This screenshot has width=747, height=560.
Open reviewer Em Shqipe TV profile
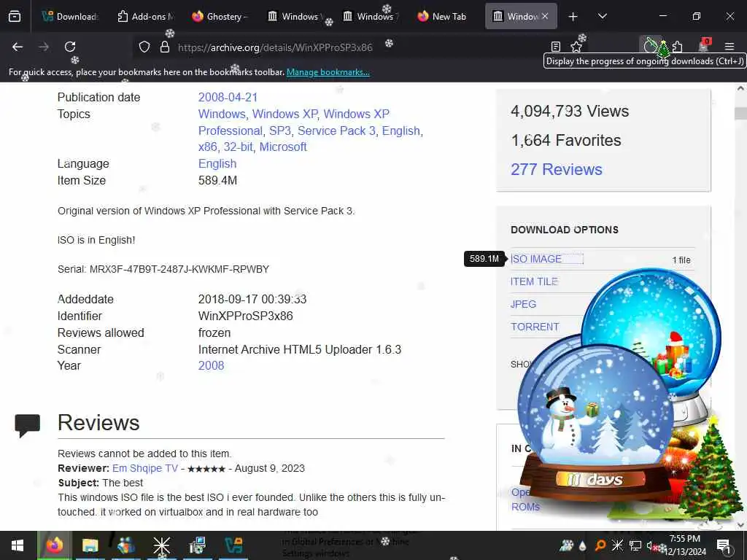click(145, 469)
